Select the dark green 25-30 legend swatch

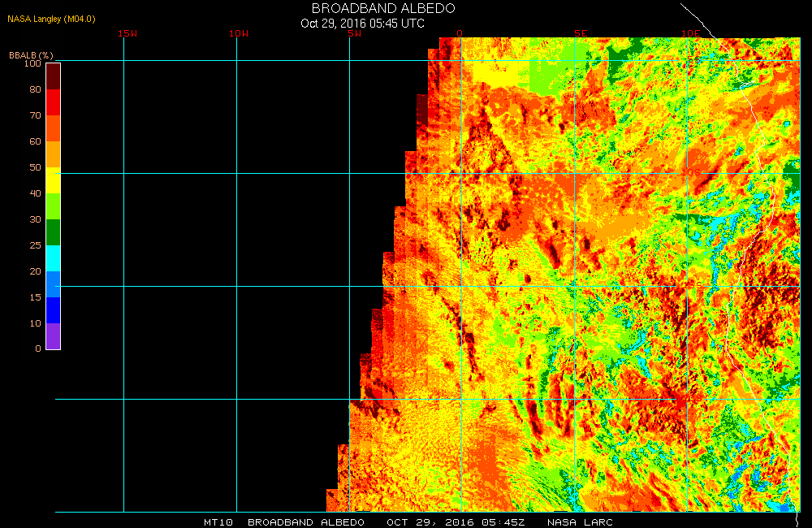pyautogui.click(x=53, y=232)
